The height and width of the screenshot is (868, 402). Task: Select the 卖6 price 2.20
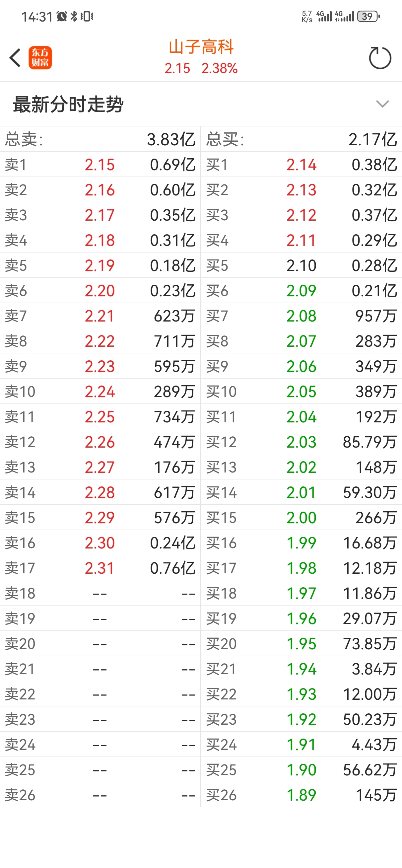(x=100, y=291)
